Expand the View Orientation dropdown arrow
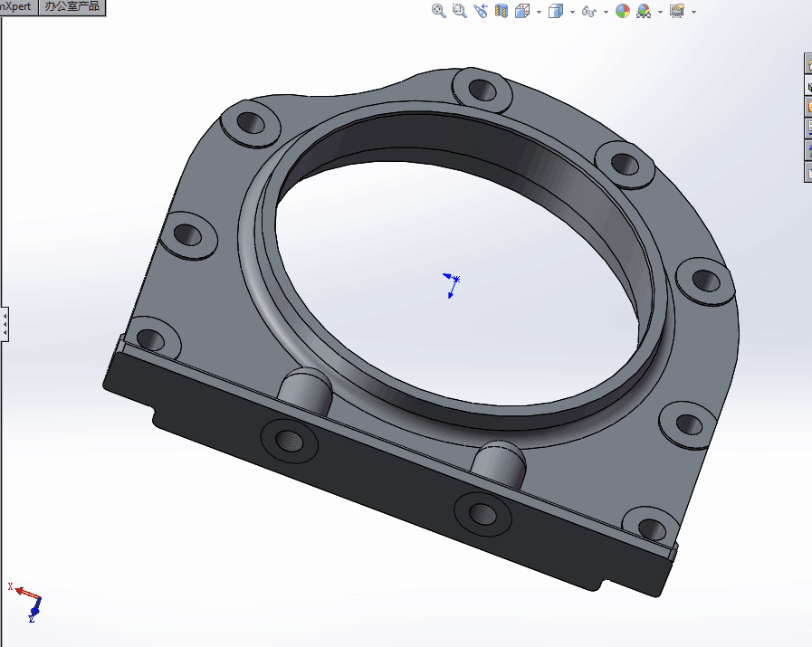The height and width of the screenshot is (647, 812). pyautogui.click(x=538, y=10)
